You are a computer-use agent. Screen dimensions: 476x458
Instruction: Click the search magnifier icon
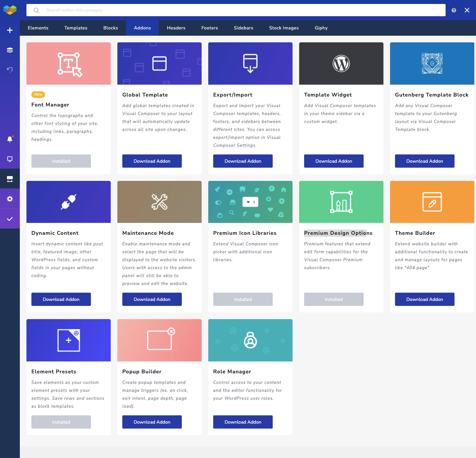(x=36, y=10)
